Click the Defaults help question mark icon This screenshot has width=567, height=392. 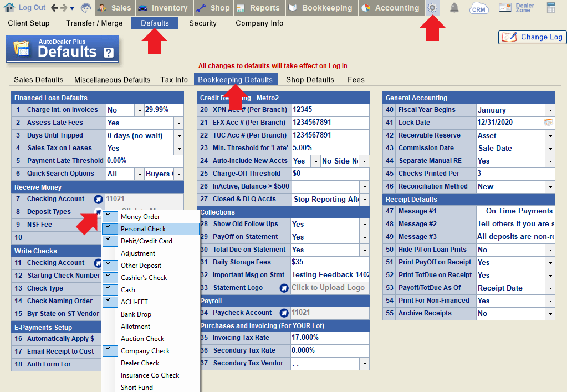pos(109,53)
